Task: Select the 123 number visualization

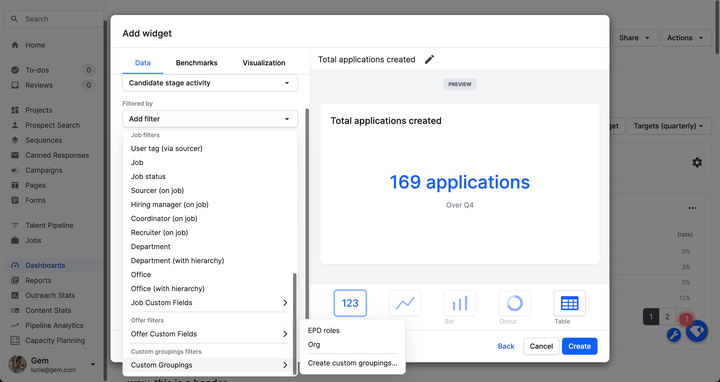Action: (350, 303)
